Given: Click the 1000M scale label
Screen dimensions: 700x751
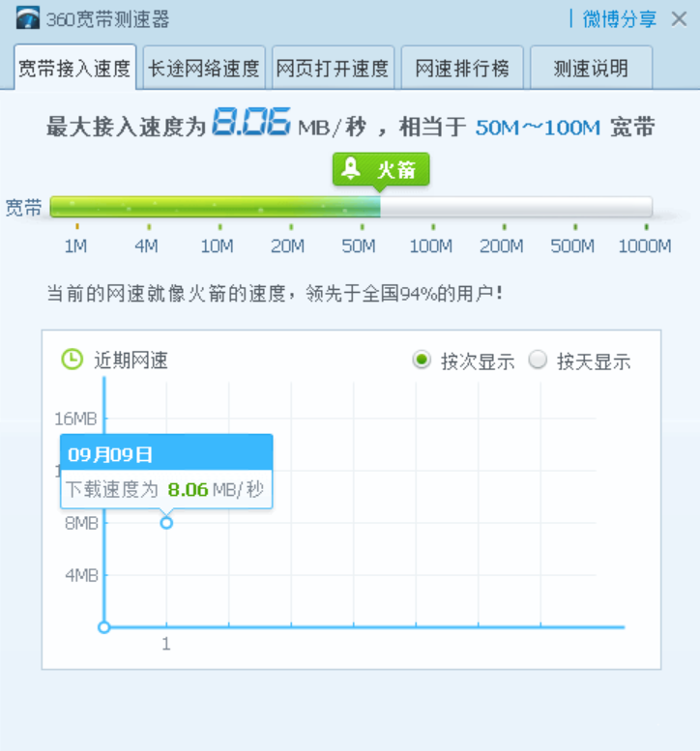Looking at the screenshot, I should [645, 246].
